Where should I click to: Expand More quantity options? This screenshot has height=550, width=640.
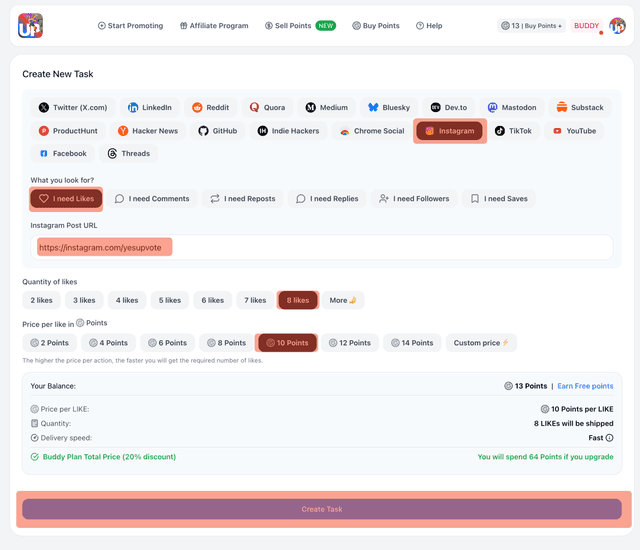(343, 300)
